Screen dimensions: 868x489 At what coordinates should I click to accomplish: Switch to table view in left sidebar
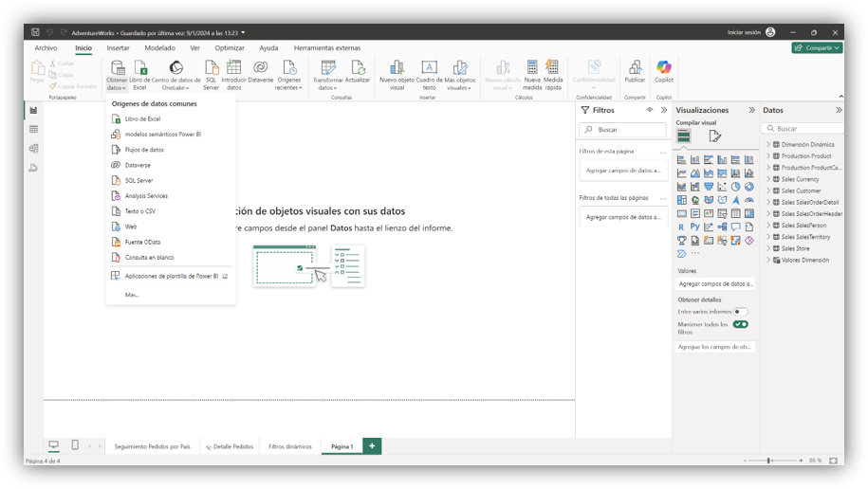click(x=34, y=130)
